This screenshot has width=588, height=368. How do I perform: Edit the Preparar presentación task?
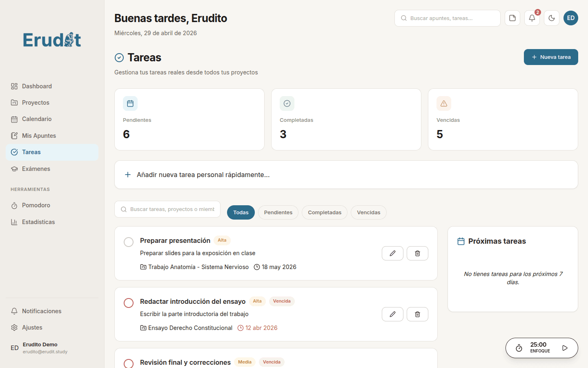coord(392,253)
